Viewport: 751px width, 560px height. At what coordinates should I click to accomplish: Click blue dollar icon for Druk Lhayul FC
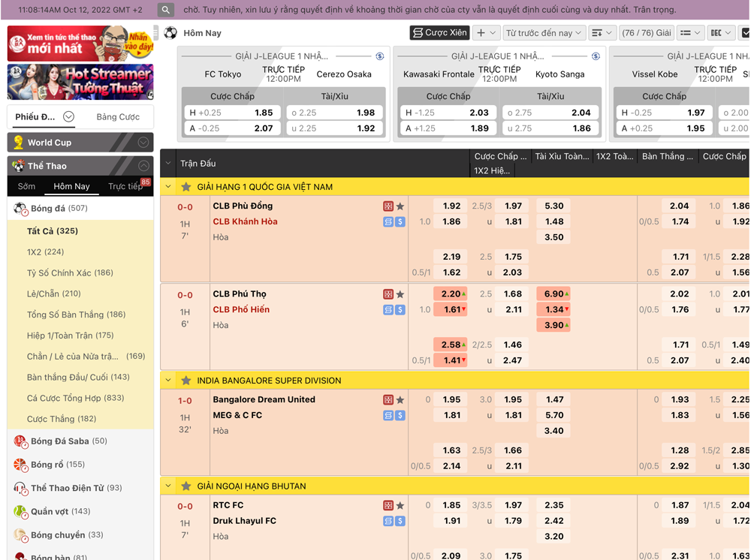[400, 521]
